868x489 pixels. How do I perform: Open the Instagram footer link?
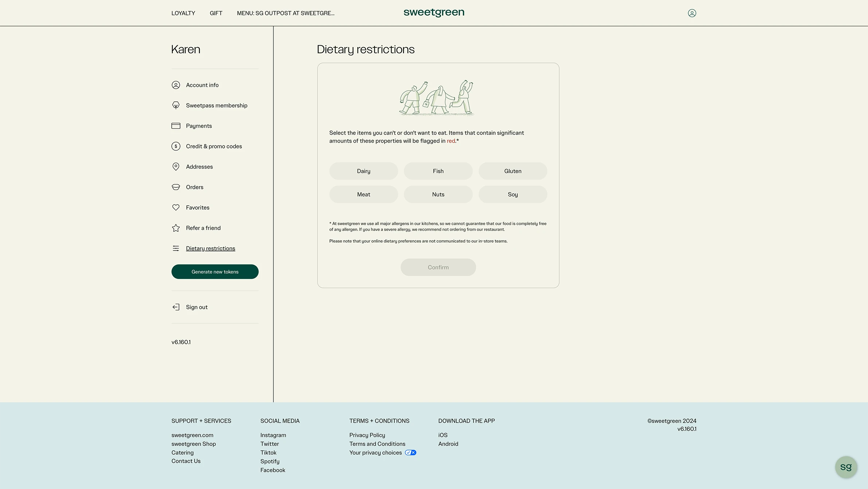(x=273, y=435)
